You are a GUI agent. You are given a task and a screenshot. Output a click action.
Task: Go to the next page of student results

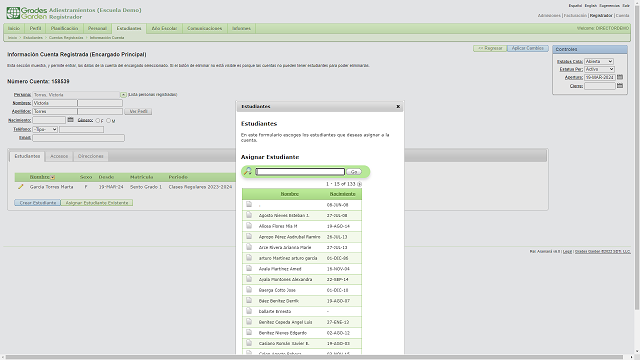(x=359, y=184)
